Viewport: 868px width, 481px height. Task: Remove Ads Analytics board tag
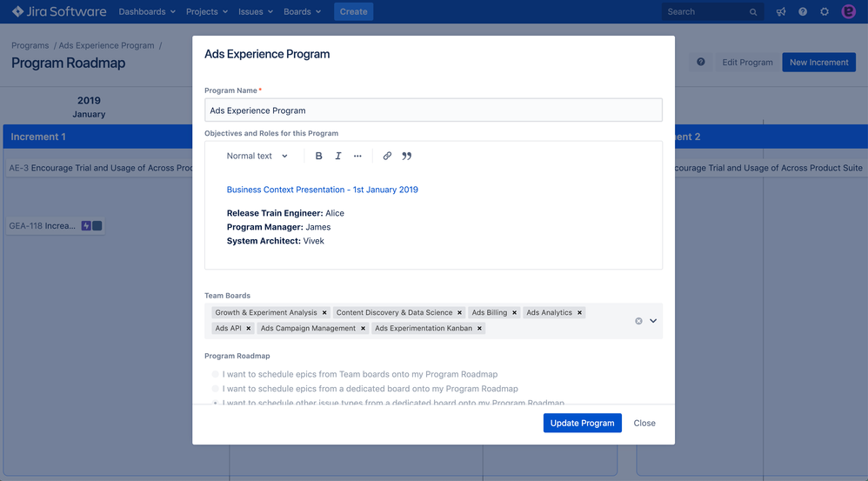pos(579,313)
